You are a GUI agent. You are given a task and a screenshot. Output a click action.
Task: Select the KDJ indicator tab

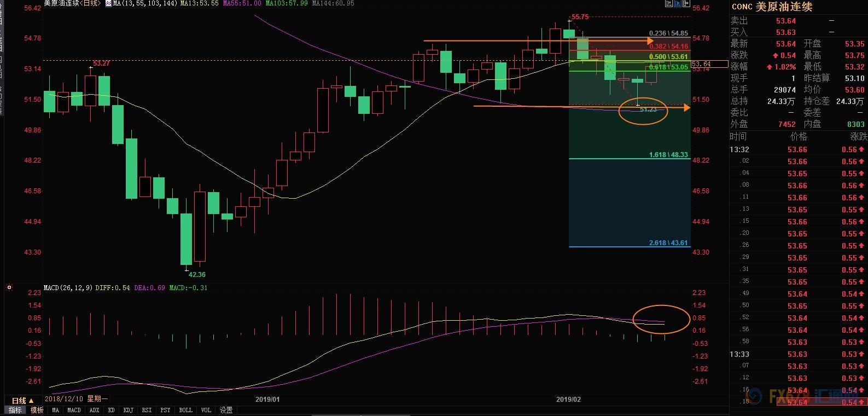129,410
